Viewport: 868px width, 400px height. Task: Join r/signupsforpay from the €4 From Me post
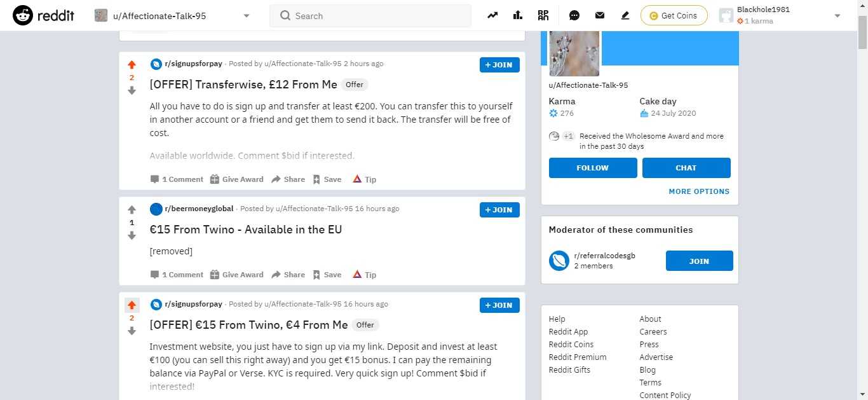click(x=499, y=305)
